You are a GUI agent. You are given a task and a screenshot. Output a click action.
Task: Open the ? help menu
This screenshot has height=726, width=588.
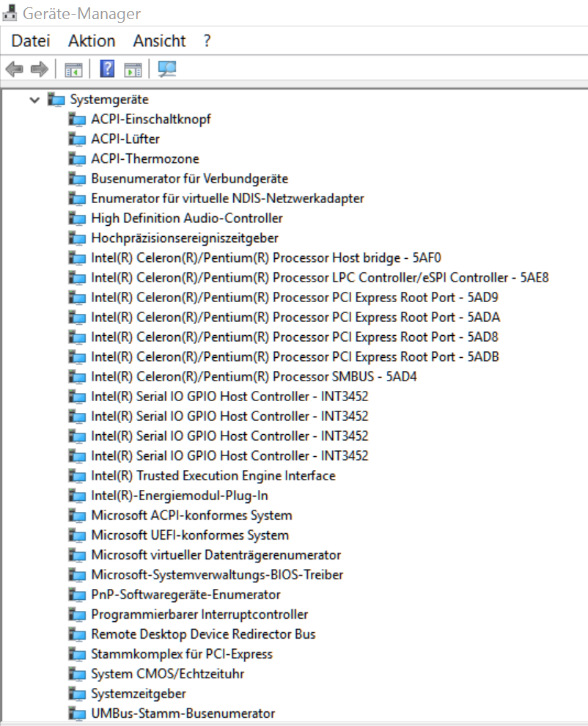coord(207,41)
